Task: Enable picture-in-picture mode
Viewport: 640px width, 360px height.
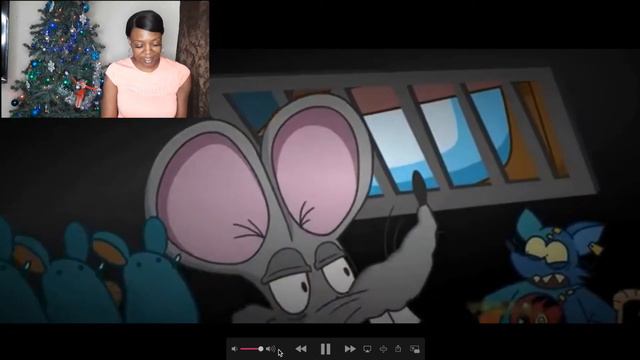Action: (x=415, y=349)
